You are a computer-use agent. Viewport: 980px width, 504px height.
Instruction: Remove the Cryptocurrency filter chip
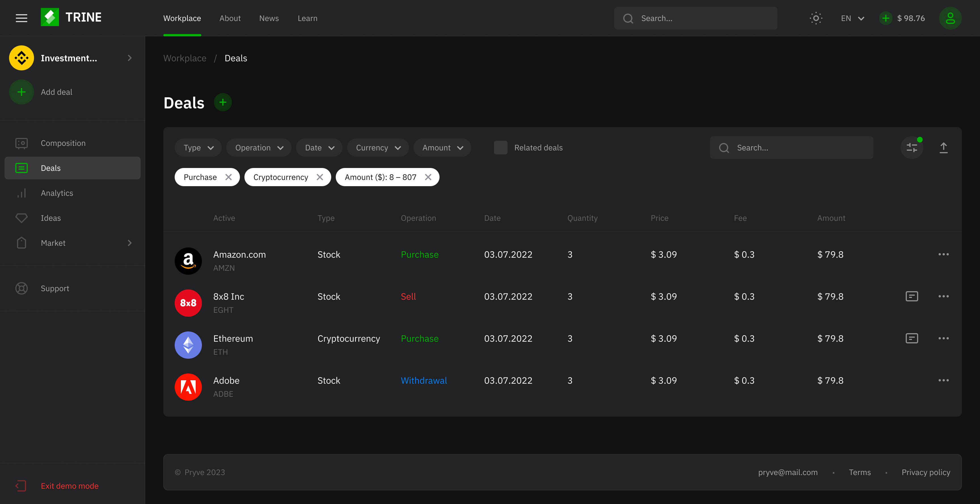pos(320,177)
